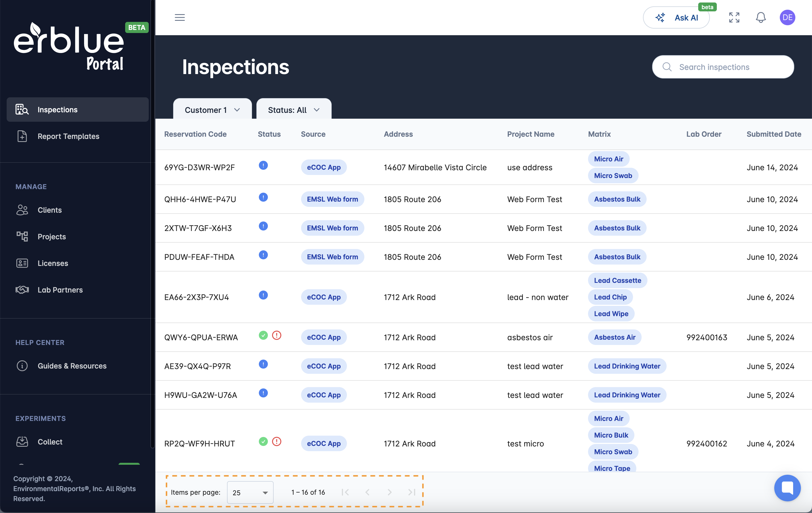
Task: Toggle the fullscreen expand view
Action: (x=734, y=17)
